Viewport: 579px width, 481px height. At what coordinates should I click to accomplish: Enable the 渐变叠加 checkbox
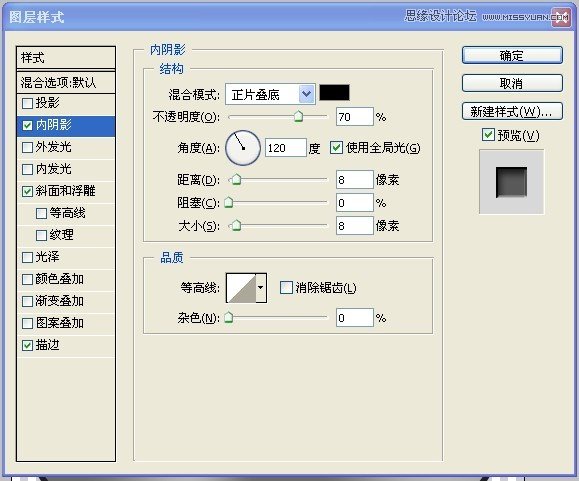[27, 301]
